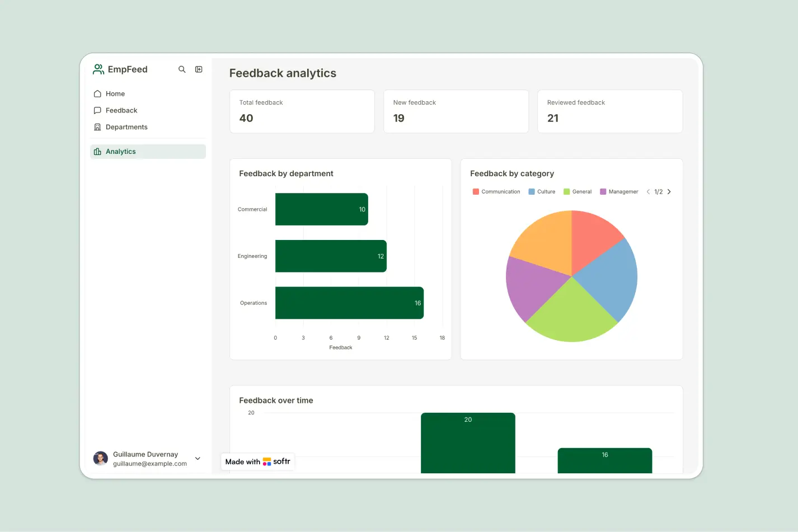
Task: Click the Feedback speech bubble icon
Action: 97,111
